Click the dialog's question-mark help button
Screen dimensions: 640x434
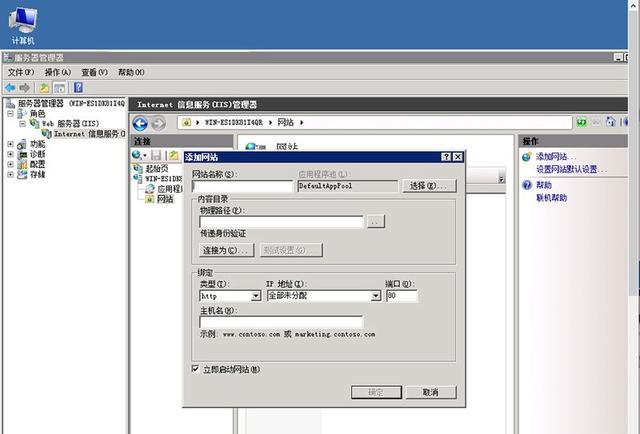coord(447,157)
